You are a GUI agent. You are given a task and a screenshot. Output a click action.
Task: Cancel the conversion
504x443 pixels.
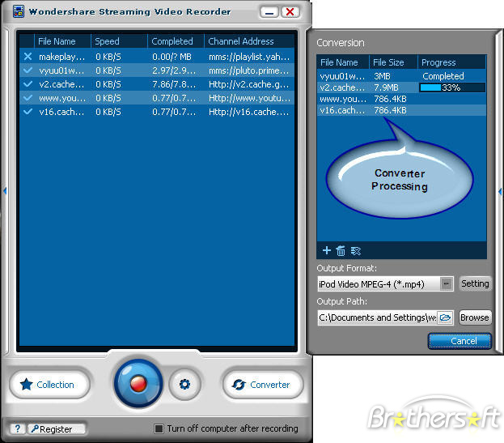point(460,341)
